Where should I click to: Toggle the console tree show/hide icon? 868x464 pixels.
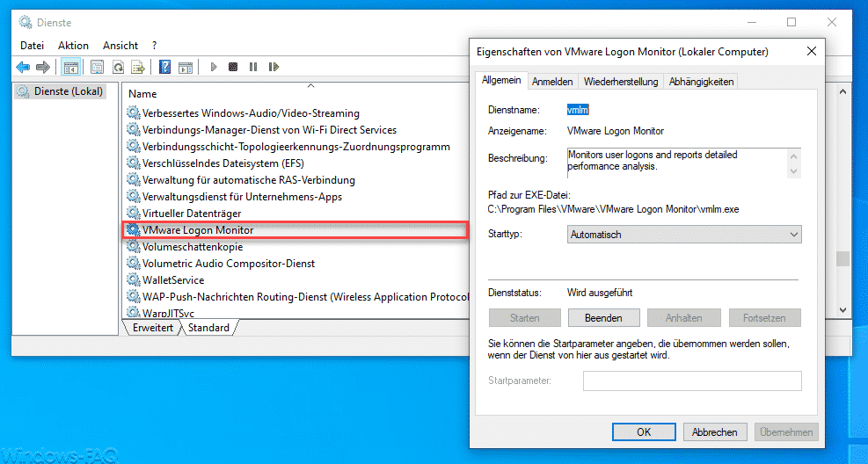click(71, 68)
